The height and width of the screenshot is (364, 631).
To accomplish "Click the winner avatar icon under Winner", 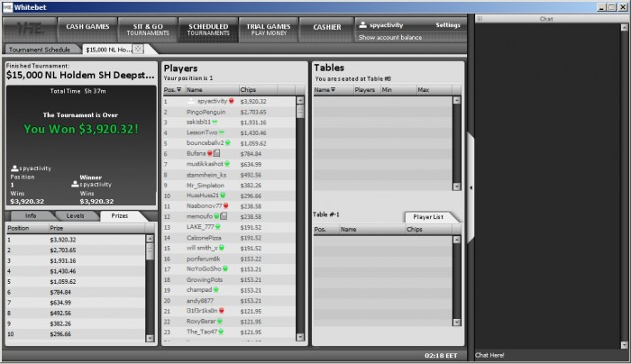I will [x=75, y=184].
